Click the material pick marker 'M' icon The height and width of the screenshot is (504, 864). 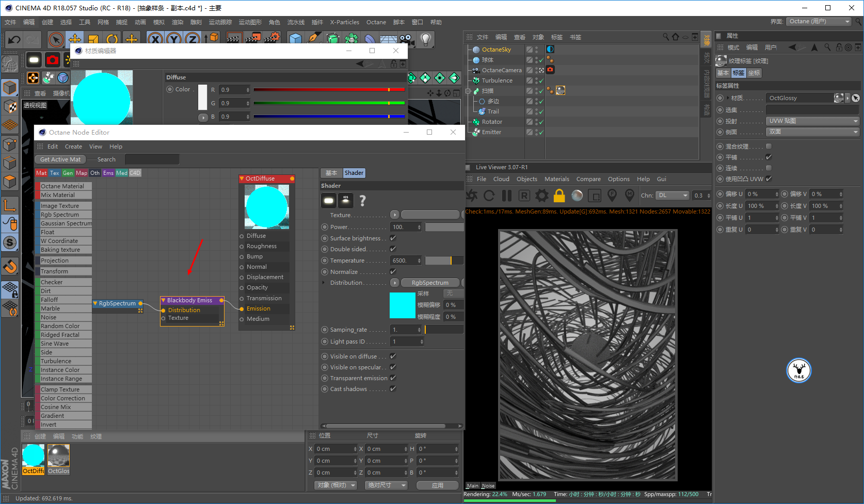tap(630, 196)
